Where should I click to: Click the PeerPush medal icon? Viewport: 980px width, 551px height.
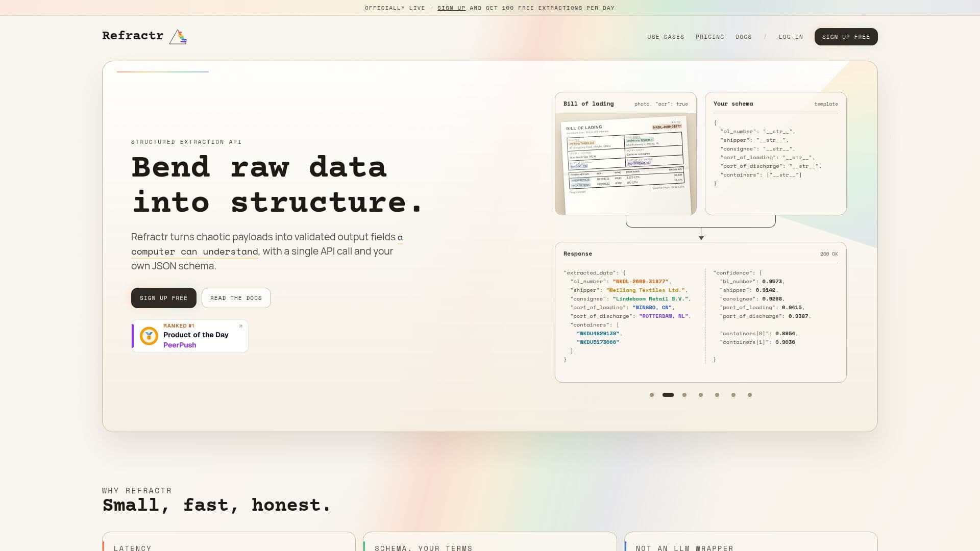149,336
